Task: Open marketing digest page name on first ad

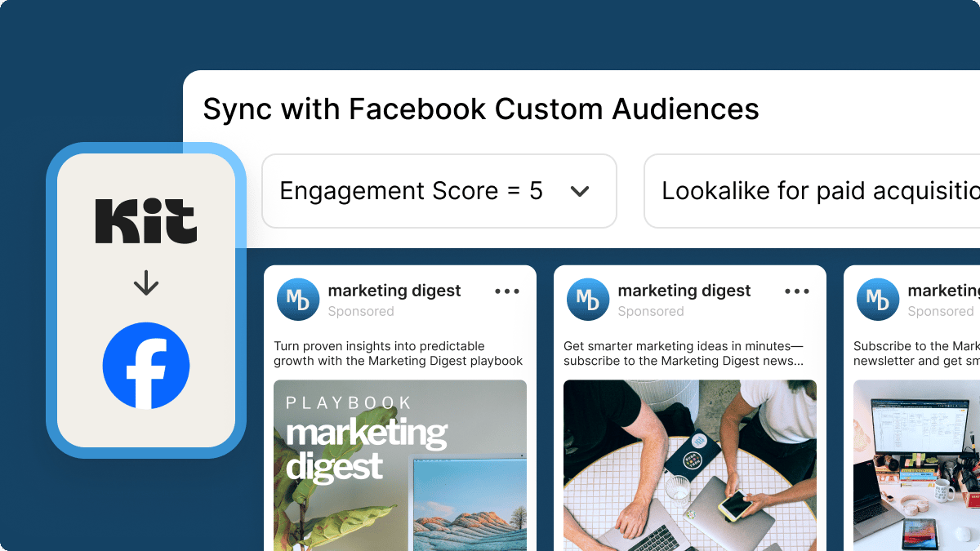Action: (x=394, y=291)
